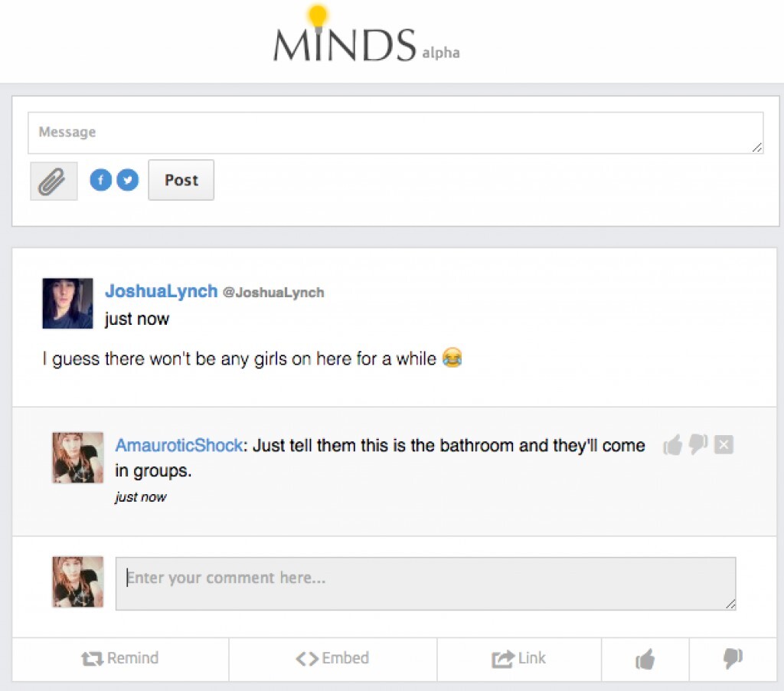Open JoshuaLynch profile name link
The width and height of the screenshot is (784, 691).
(x=161, y=290)
